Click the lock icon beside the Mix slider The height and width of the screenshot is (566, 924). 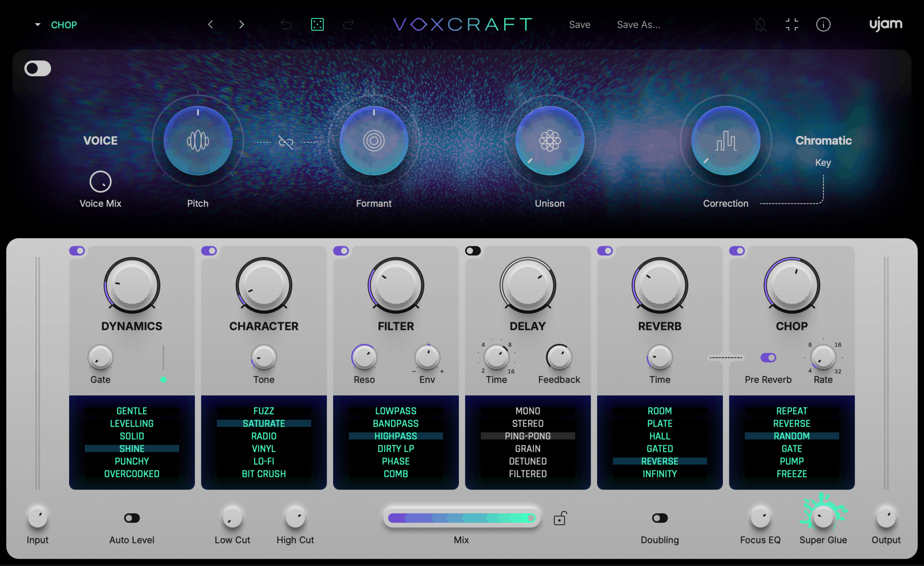click(560, 518)
